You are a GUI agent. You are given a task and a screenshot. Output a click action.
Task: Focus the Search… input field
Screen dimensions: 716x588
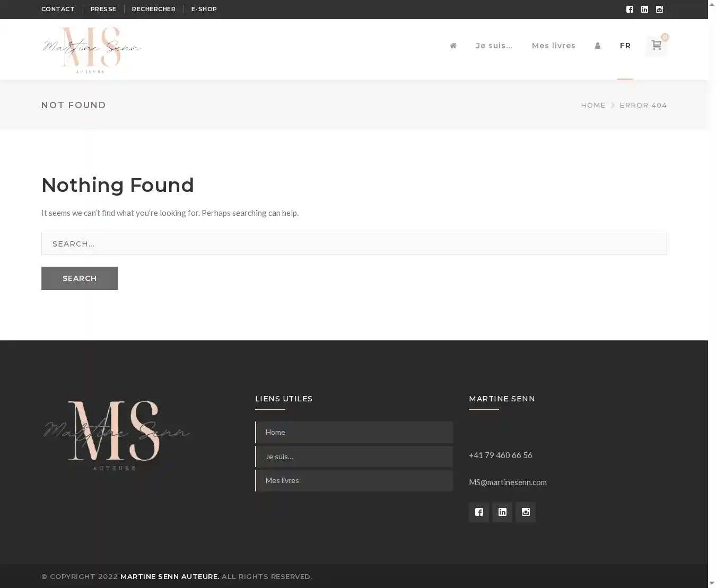(x=354, y=244)
